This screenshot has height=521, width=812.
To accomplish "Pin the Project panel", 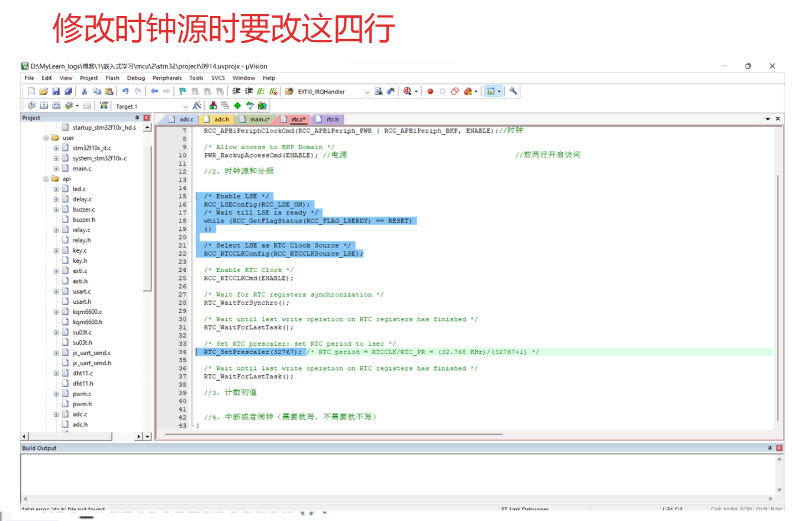I will [137, 118].
